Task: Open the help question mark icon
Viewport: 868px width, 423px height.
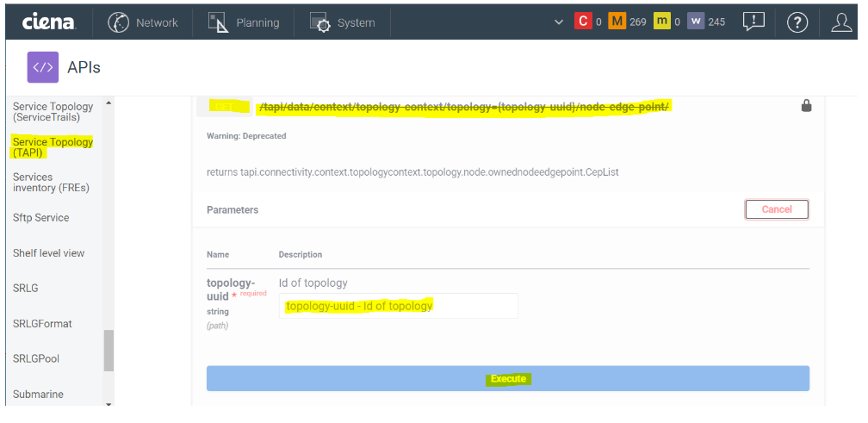Action: (797, 22)
